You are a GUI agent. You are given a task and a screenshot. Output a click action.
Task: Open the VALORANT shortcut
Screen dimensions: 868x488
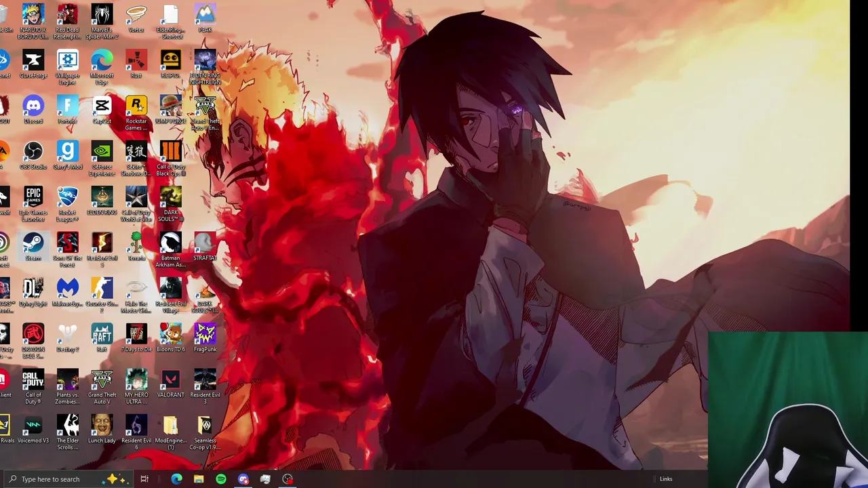(170, 383)
